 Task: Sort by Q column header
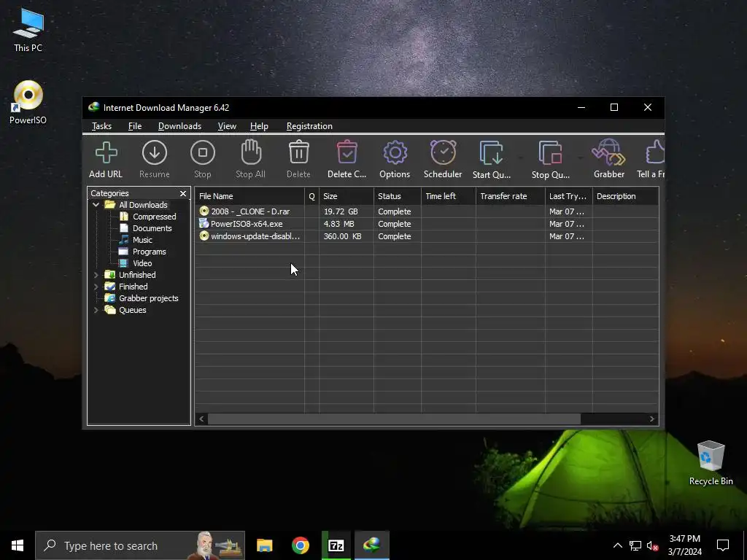(x=311, y=196)
